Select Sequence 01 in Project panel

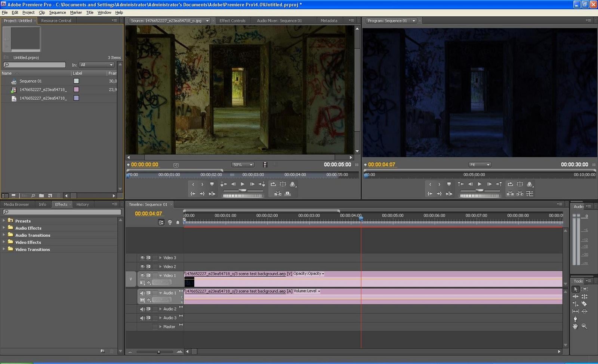tap(31, 81)
